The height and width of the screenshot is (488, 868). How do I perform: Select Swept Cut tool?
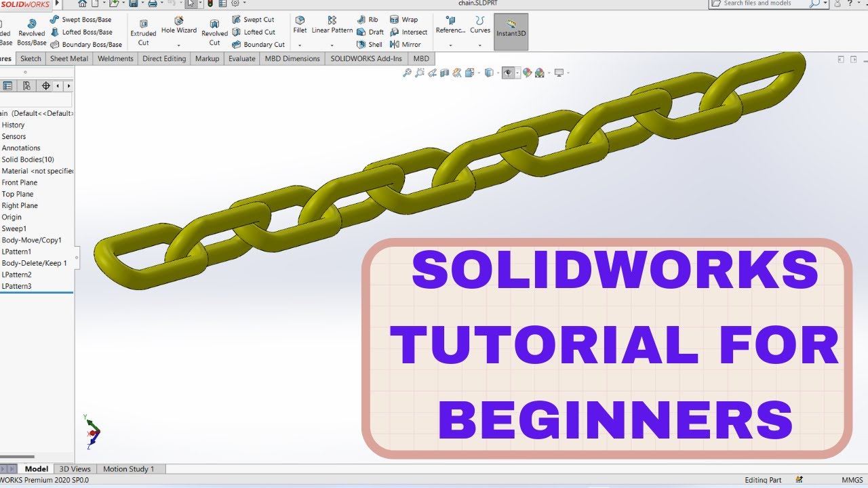(x=253, y=20)
